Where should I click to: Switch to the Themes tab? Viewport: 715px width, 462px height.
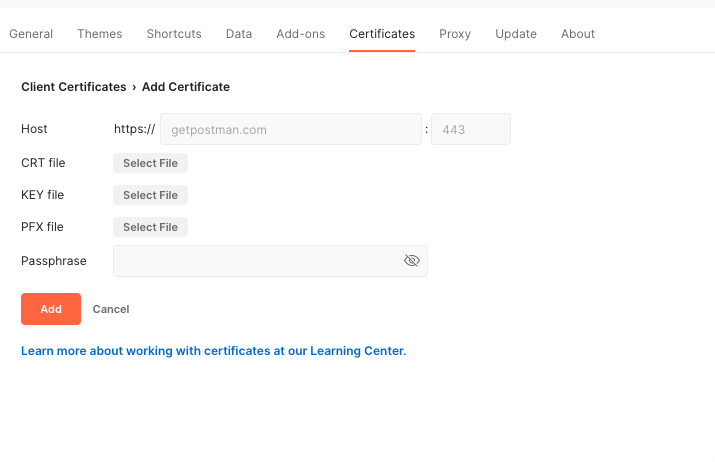tap(100, 34)
